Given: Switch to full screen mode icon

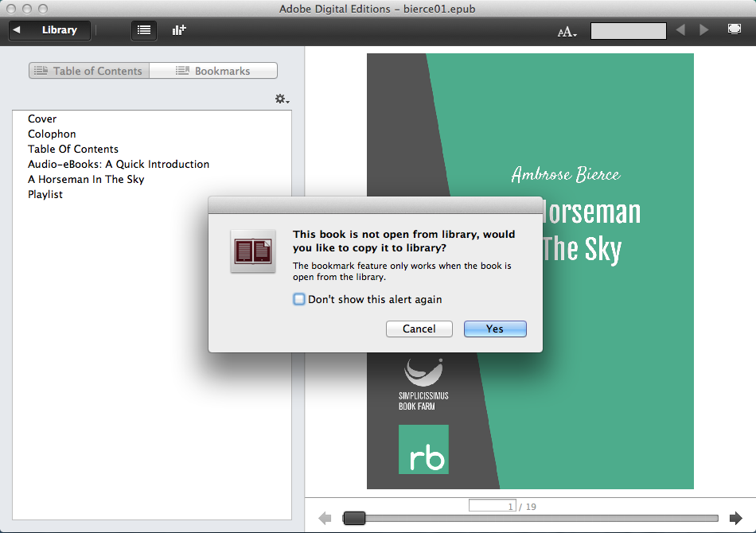Looking at the screenshot, I should pyautogui.click(x=735, y=29).
